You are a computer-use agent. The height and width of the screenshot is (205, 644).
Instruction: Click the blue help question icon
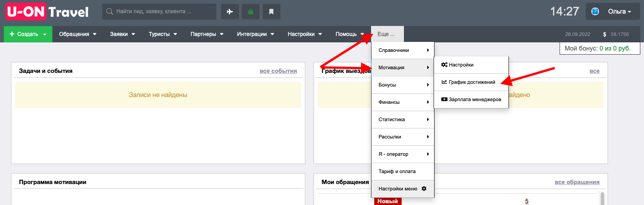coord(595,12)
